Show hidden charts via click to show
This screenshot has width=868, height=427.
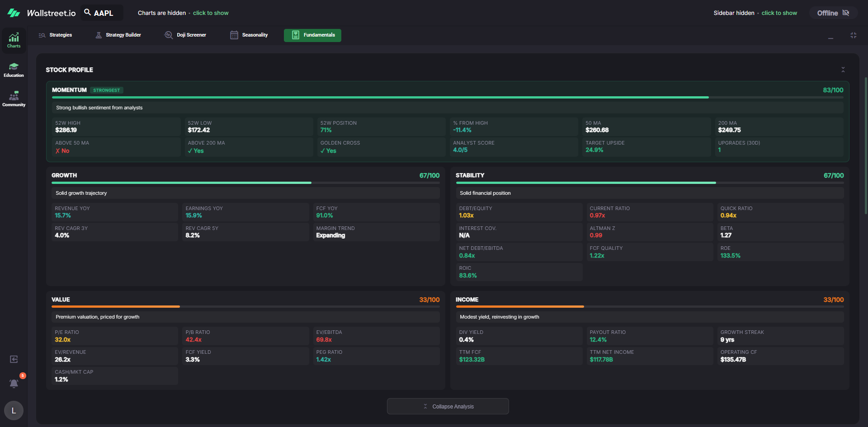pyautogui.click(x=211, y=13)
